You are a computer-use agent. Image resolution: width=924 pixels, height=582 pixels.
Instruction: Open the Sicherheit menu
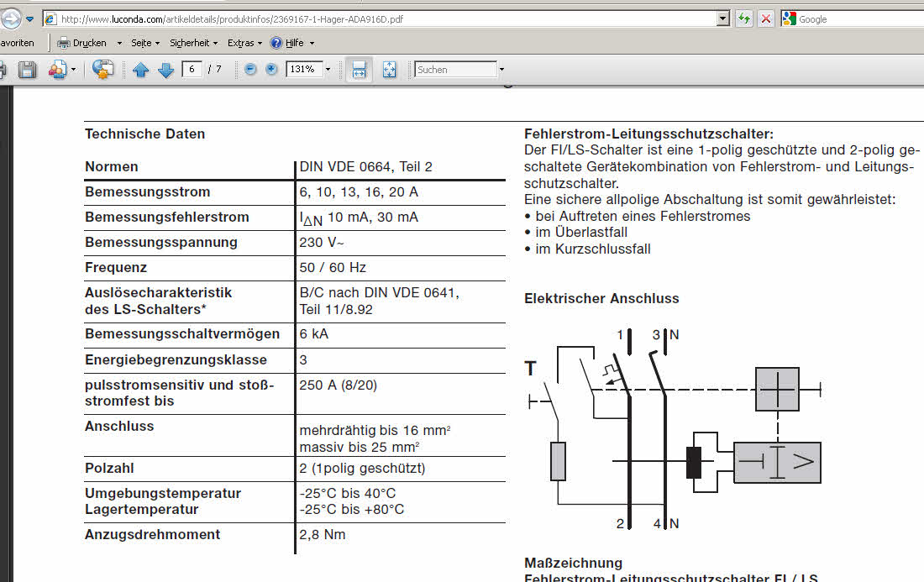(x=189, y=42)
